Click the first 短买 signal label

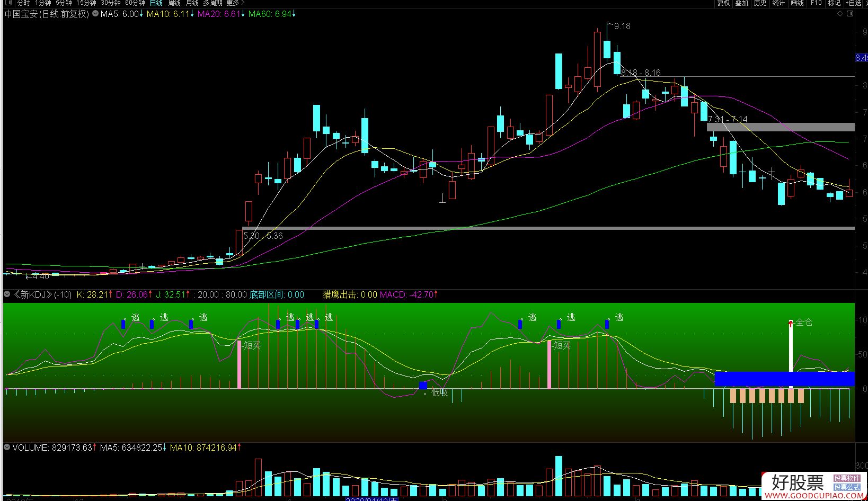point(252,345)
